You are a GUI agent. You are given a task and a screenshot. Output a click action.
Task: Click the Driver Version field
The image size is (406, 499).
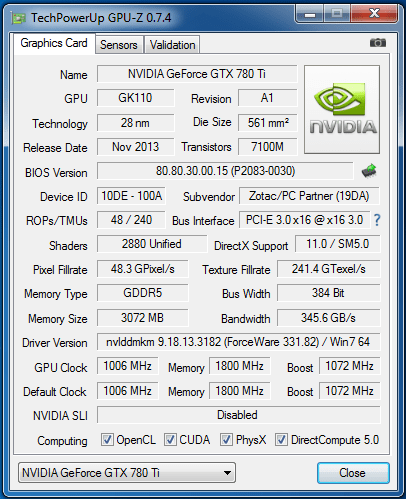238,342
